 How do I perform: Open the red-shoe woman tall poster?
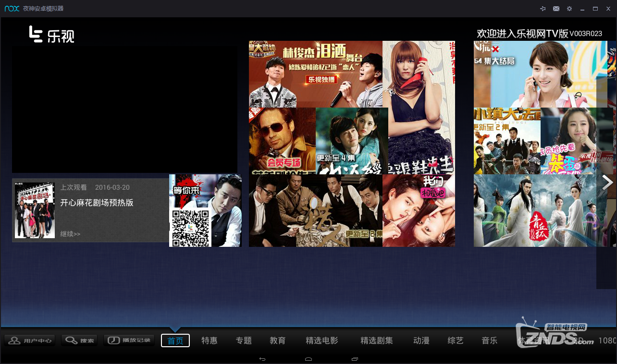pos(419,108)
